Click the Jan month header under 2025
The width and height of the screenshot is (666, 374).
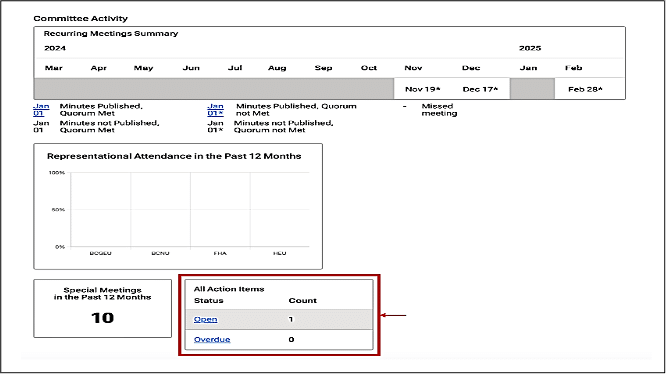click(x=528, y=68)
